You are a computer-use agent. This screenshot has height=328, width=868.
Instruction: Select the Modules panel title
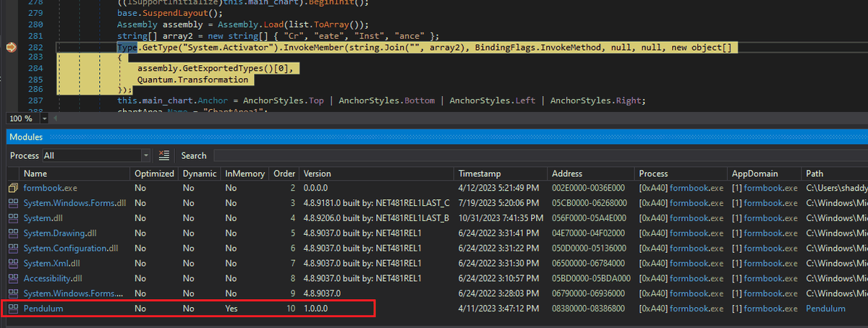26,137
